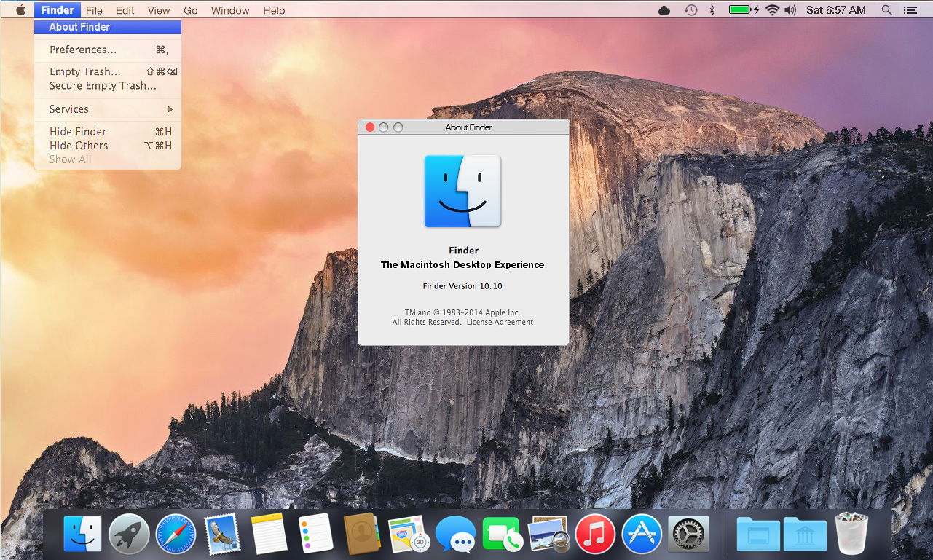Open the first blue folder stack in Dock
Screen dimensions: 933x560
click(x=758, y=535)
